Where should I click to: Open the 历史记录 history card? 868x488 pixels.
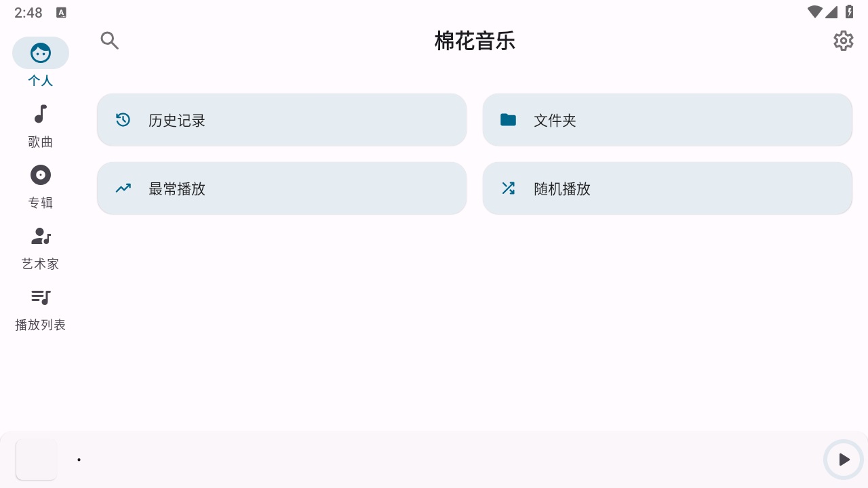pos(281,119)
